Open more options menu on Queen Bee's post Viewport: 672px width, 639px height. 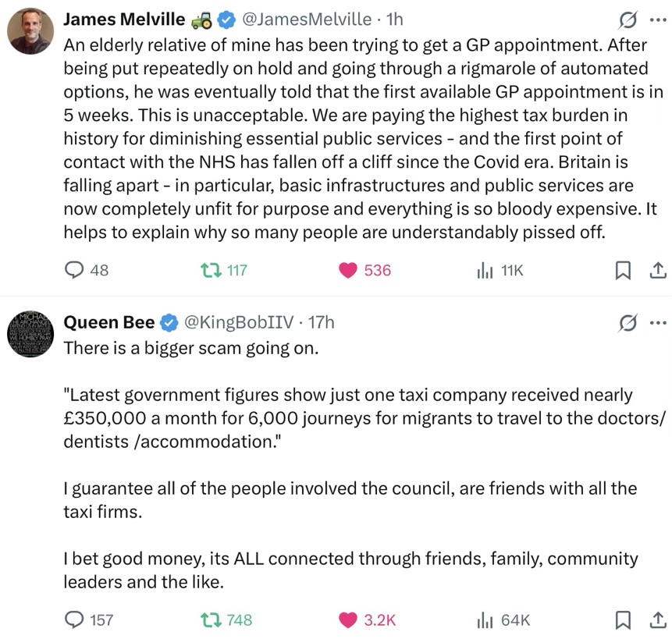point(658,323)
